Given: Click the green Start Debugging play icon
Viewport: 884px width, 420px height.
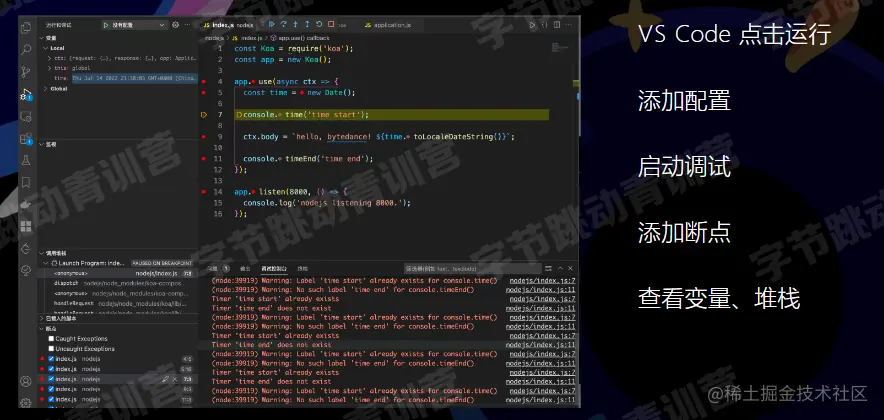Looking at the screenshot, I should 105,25.
